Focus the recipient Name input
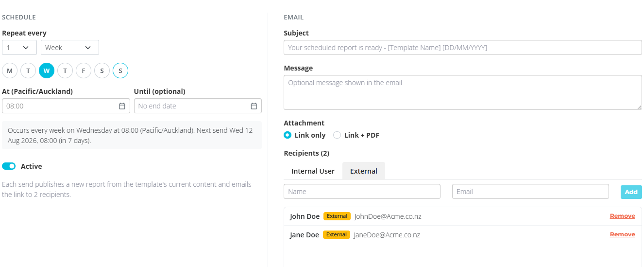 [362, 192]
